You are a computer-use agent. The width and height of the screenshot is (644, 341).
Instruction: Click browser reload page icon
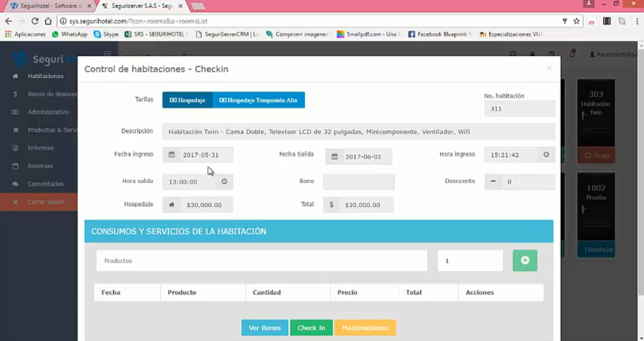[35, 21]
